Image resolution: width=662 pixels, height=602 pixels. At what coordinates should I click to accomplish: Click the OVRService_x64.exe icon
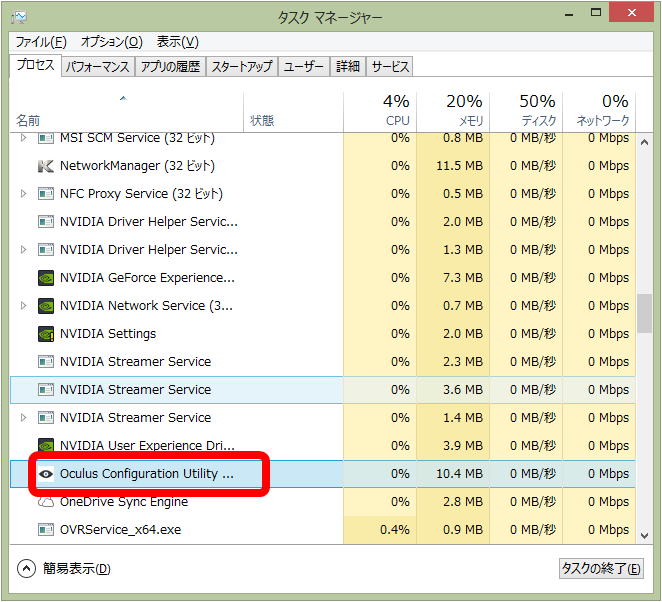46,529
